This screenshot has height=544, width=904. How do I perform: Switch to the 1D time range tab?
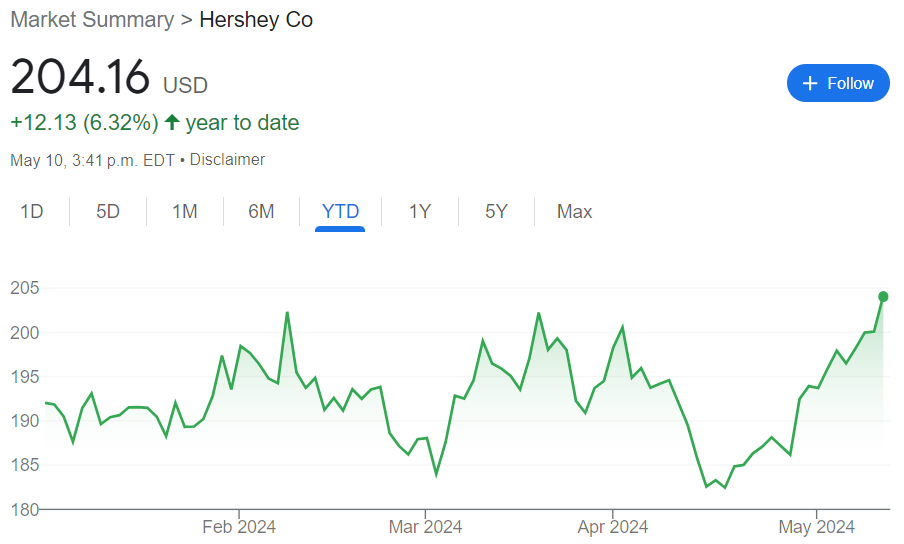(32, 211)
